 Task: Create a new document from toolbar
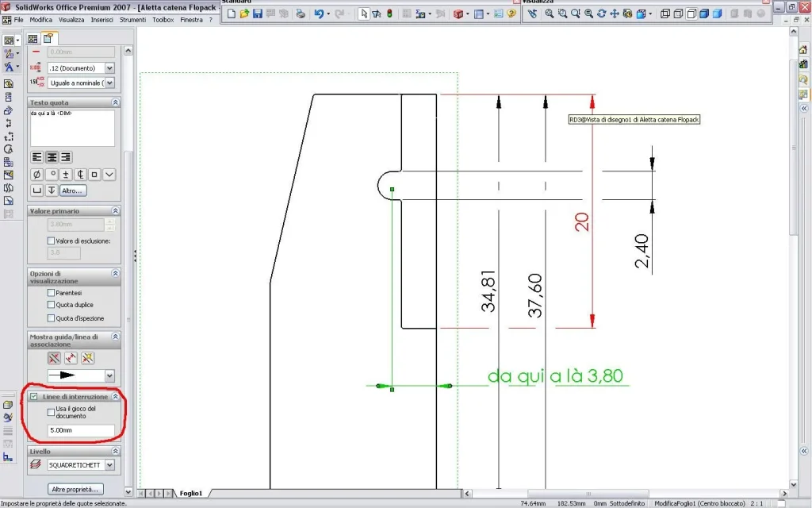(232, 14)
